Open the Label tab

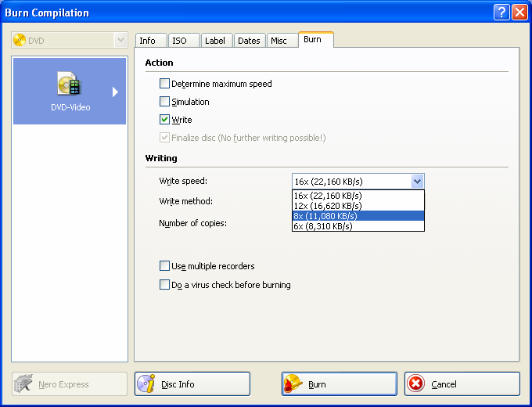[x=214, y=41]
